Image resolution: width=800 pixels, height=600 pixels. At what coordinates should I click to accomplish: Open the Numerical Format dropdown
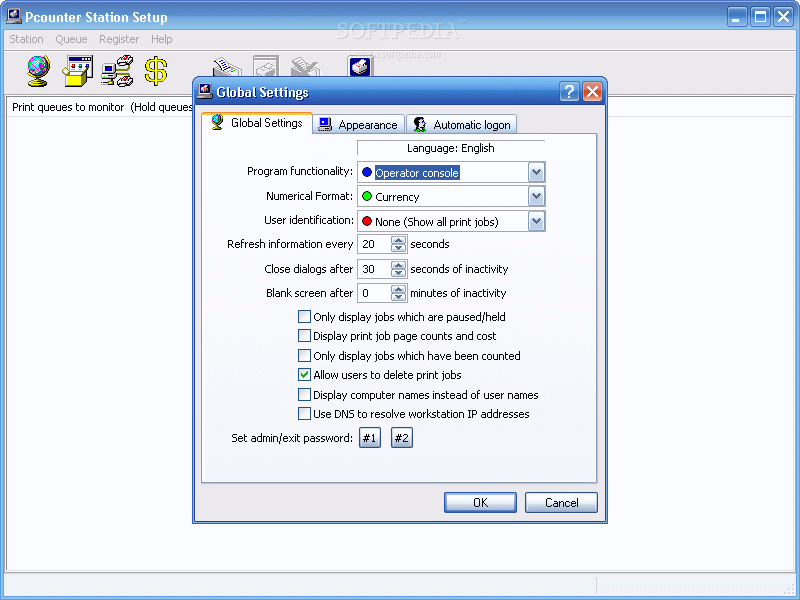click(x=536, y=196)
